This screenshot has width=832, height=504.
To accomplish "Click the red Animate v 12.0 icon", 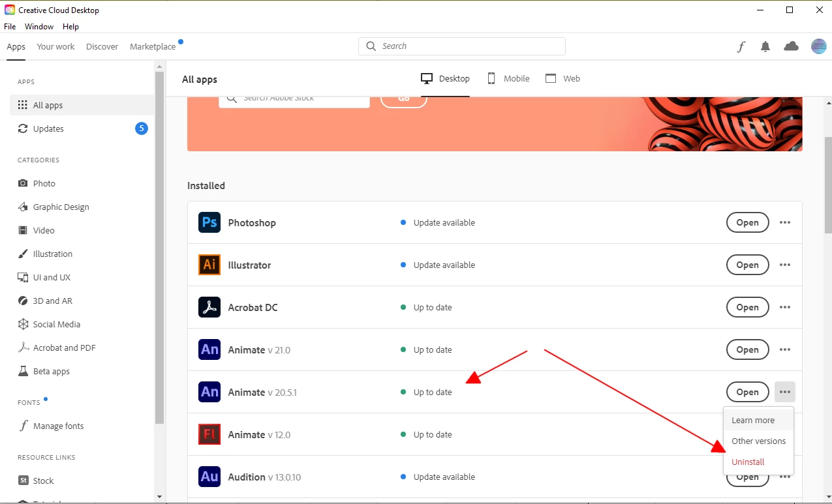I will pos(209,434).
